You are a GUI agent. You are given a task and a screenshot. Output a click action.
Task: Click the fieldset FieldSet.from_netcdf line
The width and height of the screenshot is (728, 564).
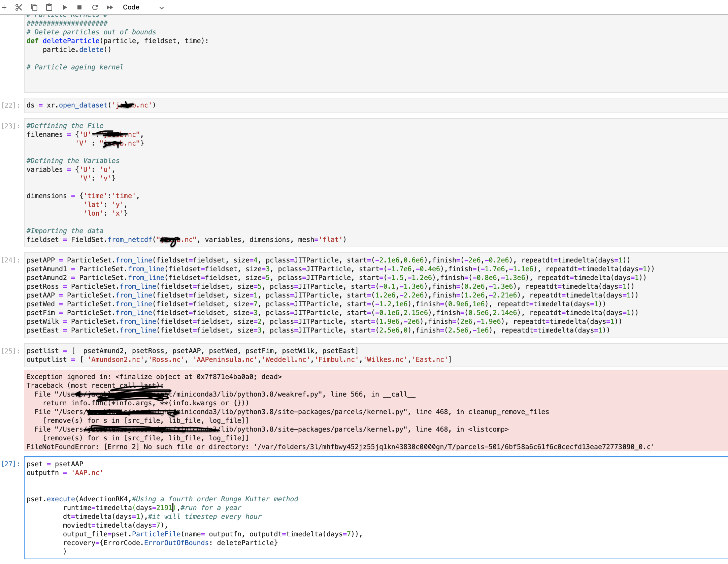[x=186, y=240]
